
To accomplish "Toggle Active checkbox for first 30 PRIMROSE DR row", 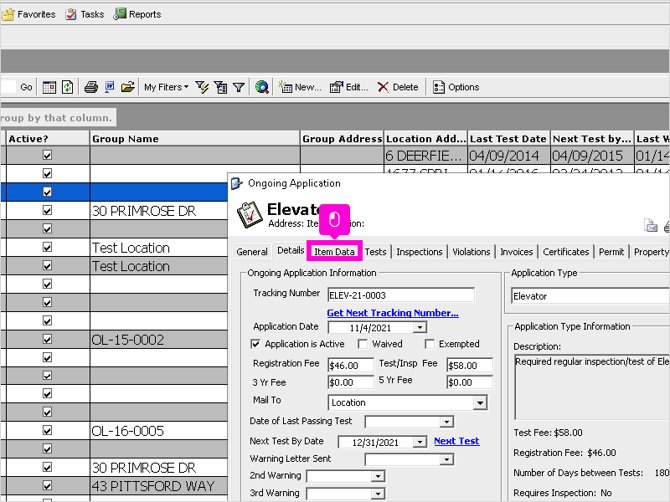I will point(47,210).
